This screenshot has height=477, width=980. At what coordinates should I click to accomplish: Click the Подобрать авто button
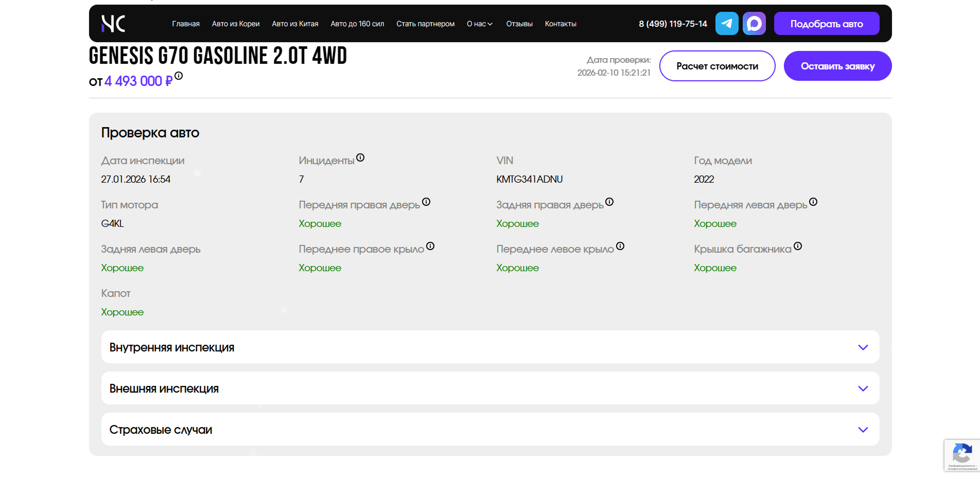(827, 24)
